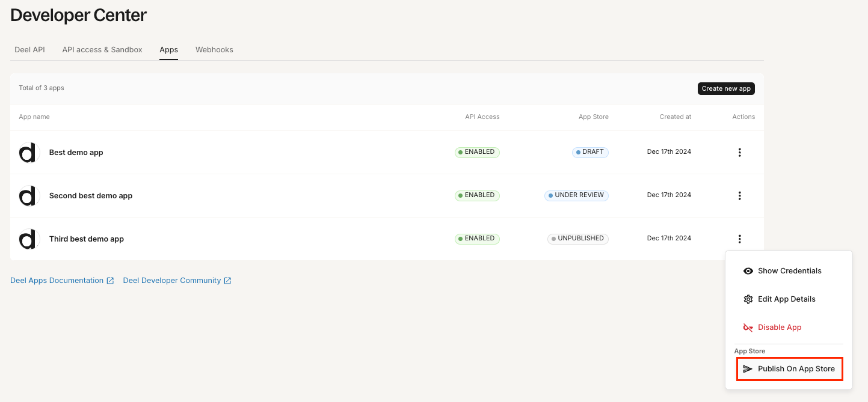Image resolution: width=868 pixels, height=402 pixels.
Task: Toggle actions menu for Third best demo app
Action: (x=739, y=239)
